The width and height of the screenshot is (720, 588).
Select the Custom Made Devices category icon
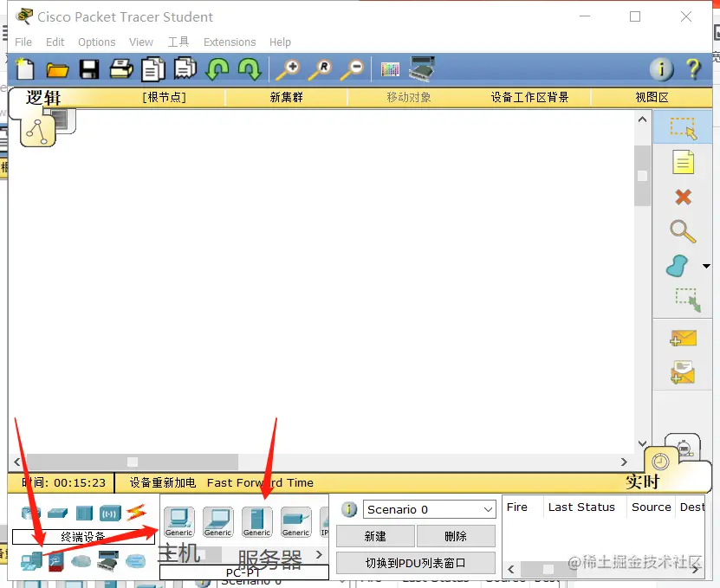click(x=108, y=561)
